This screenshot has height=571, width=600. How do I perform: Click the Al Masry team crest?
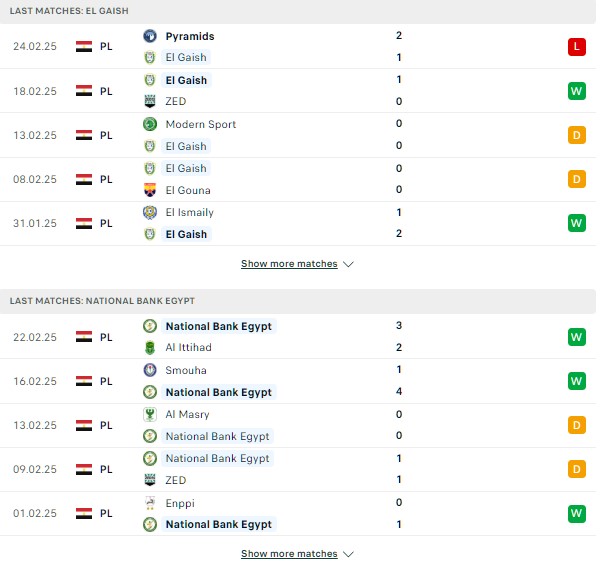[x=150, y=414]
